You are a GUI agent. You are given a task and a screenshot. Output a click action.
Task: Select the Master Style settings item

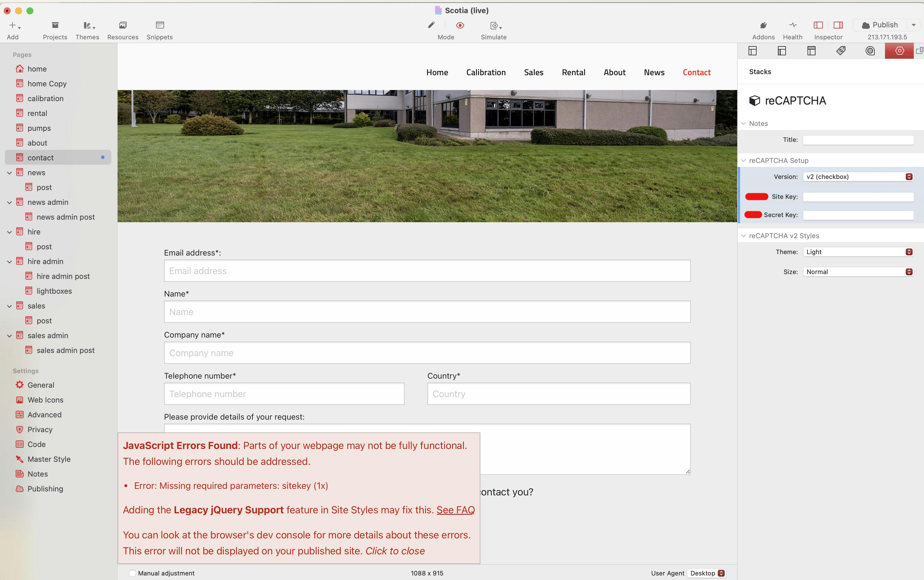[49, 459]
